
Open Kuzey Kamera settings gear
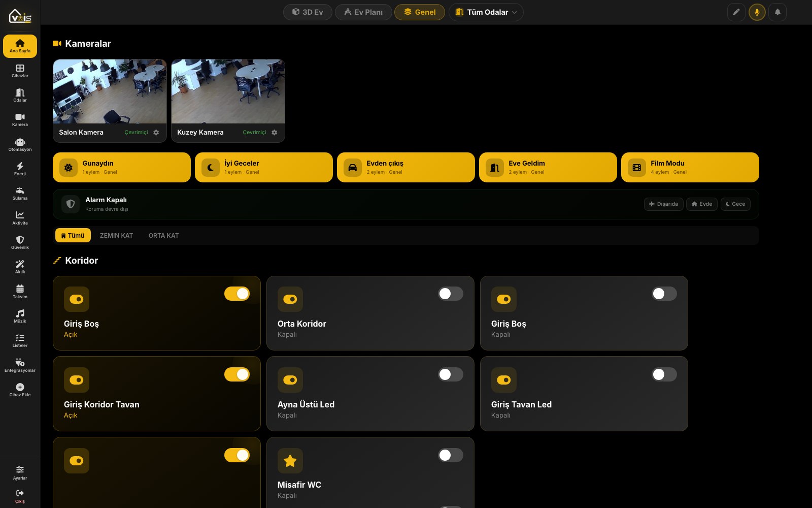click(x=275, y=133)
